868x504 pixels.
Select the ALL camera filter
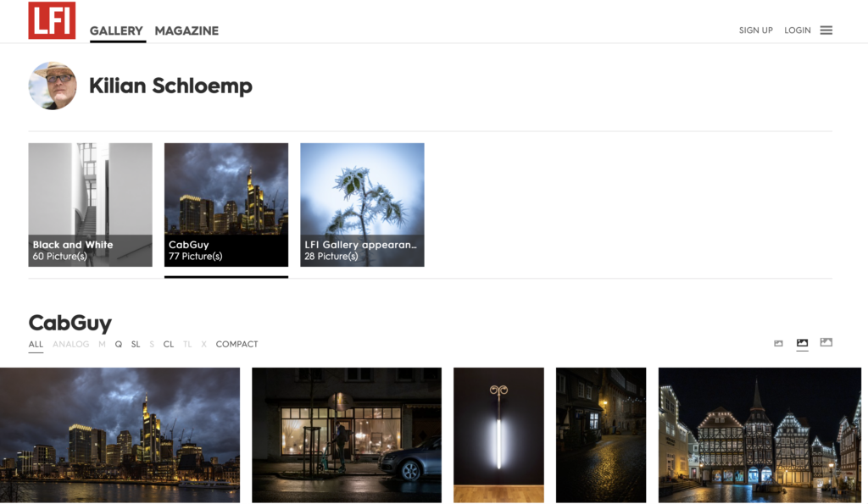[36, 344]
